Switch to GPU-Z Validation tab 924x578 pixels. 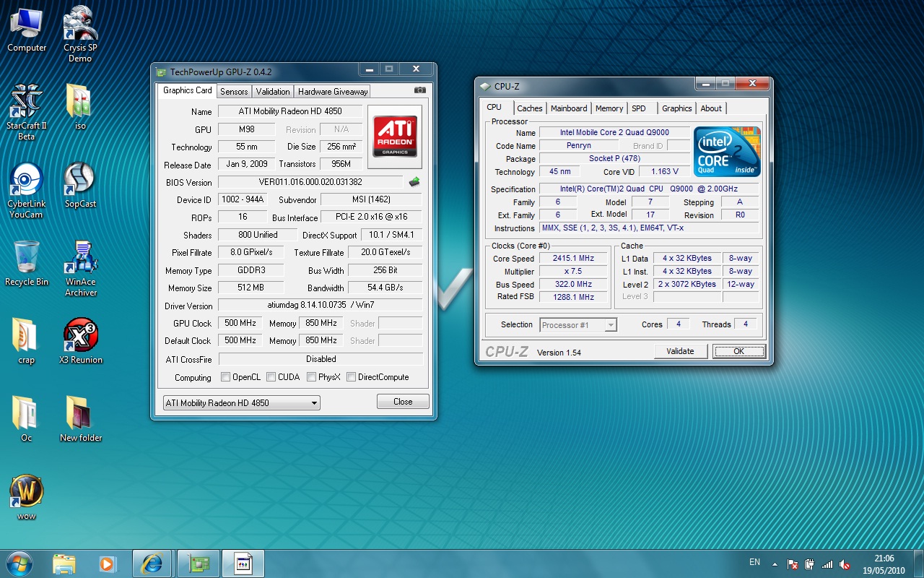(273, 92)
